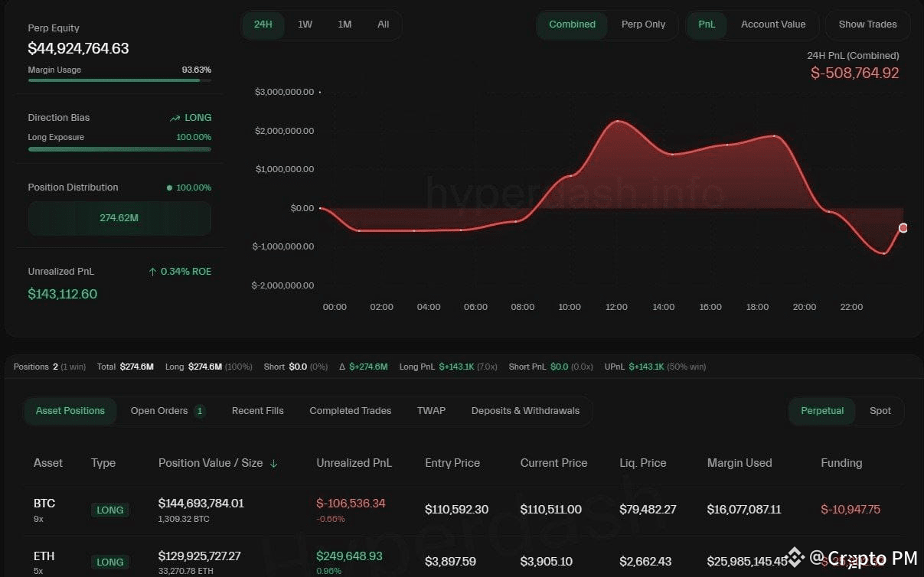Screen dimensions: 924x577
Task: Open the 1W timeframe tab
Action: pyautogui.click(x=305, y=24)
